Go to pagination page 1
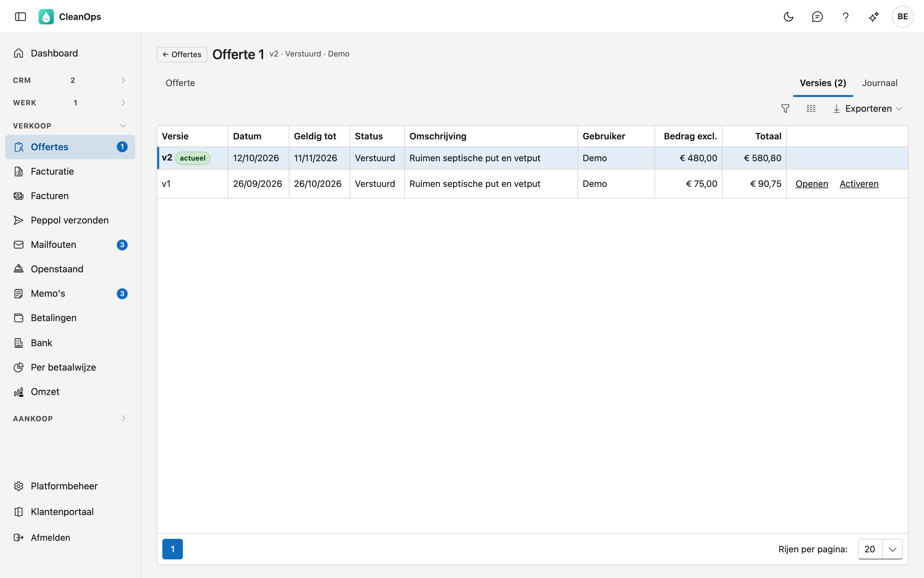 point(173,549)
